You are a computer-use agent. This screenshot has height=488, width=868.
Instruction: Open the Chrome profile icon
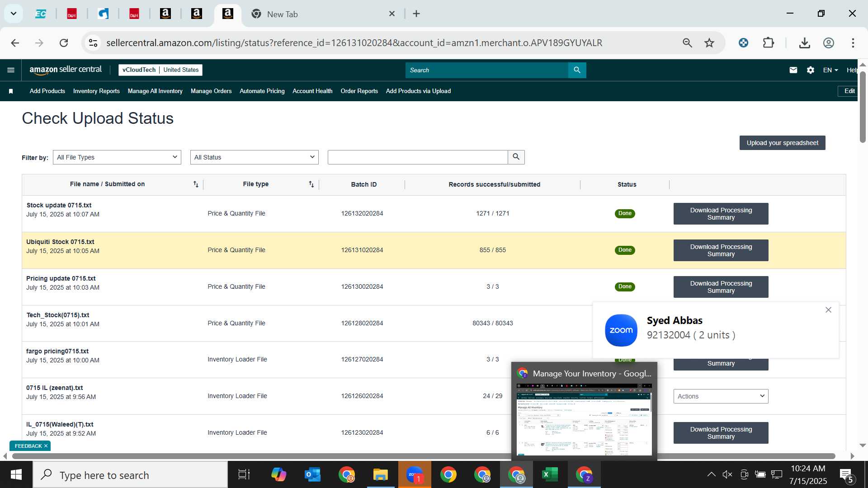pyautogui.click(x=828, y=43)
